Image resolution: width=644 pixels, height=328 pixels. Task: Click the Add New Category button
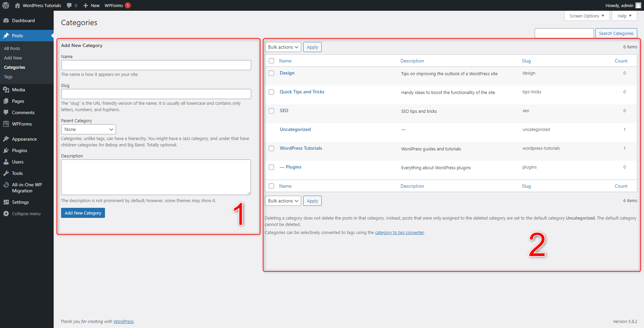click(x=83, y=213)
